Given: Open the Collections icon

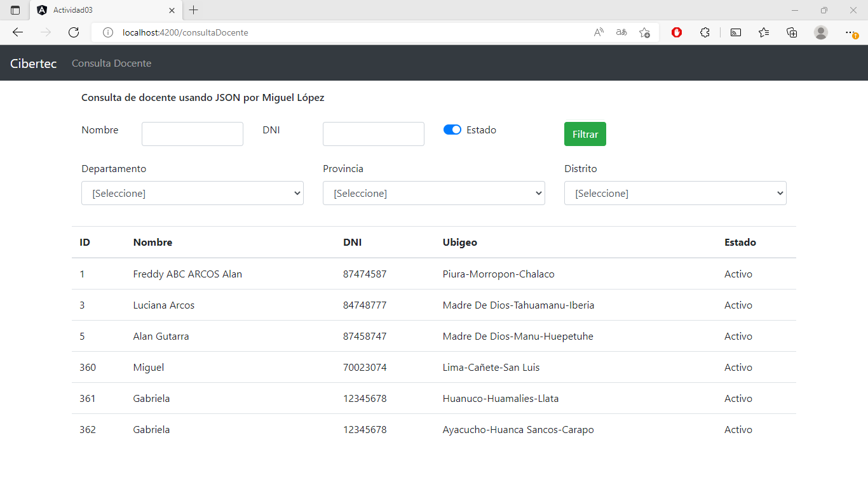Looking at the screenshot, I should pyautogui.click(x=792, y=32).
